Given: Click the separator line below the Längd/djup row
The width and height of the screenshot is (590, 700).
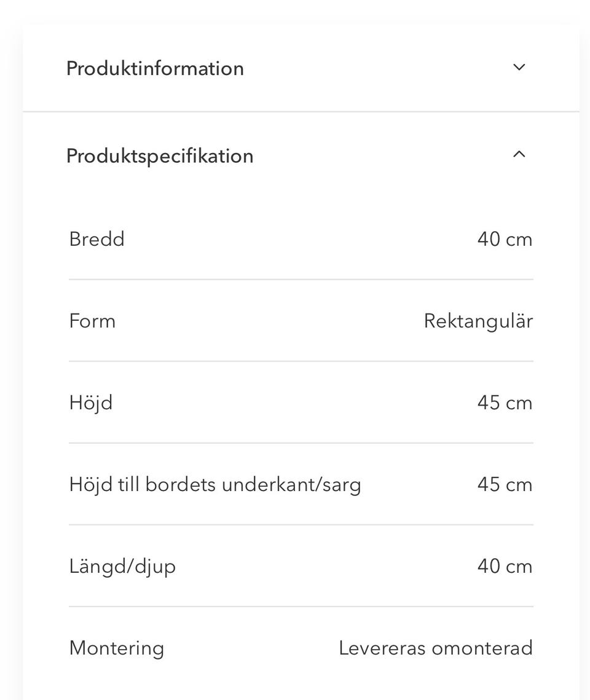Looking at the screenshot, I should pos(301,607).
